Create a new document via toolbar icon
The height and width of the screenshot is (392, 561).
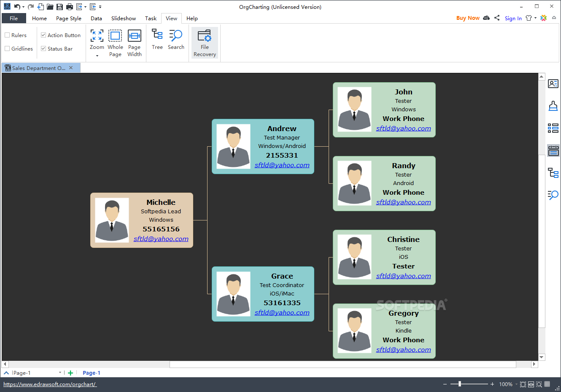tap(40, 7)
